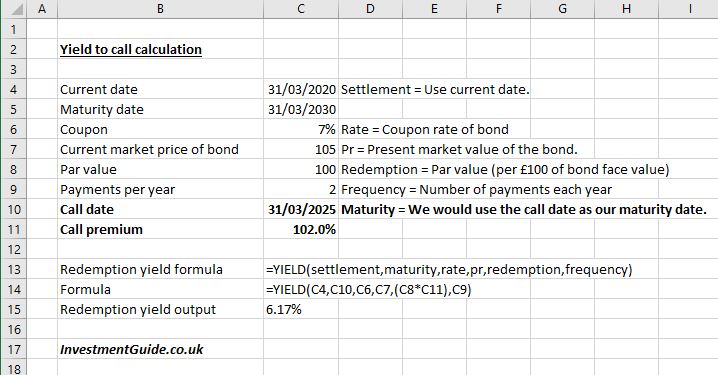This screenshot has height=375, width=718.
Task: Click row 15 header
Action: pos(14,309)
